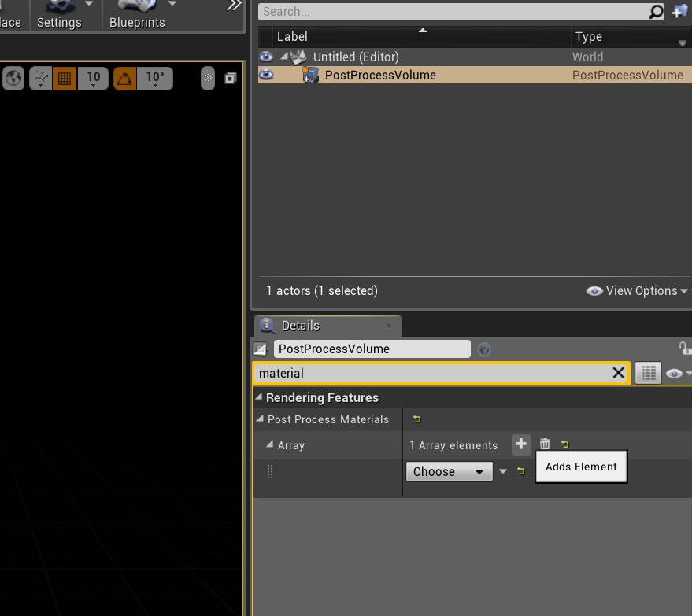
Task: Click the magnifier icon in the outliner search
Action: [657, 12]
